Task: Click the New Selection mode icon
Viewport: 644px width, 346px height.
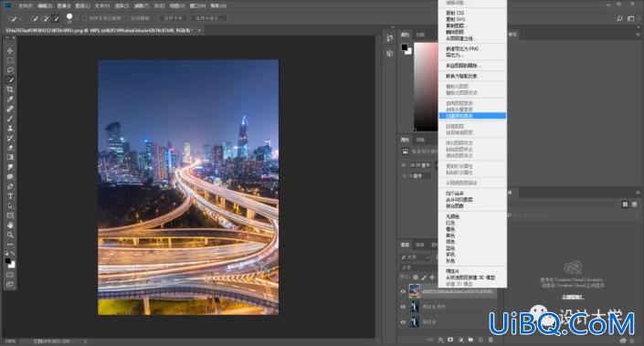Action: (x=36, y=18)
